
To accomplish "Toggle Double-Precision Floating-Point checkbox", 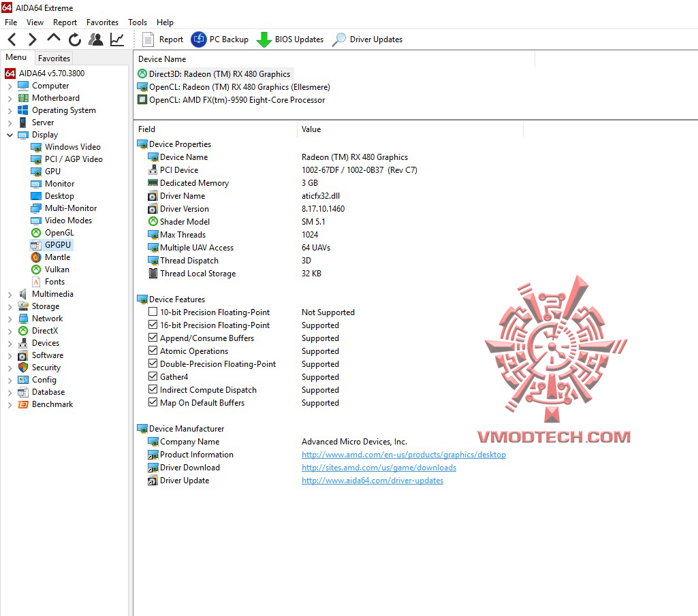I will (153, 363).
